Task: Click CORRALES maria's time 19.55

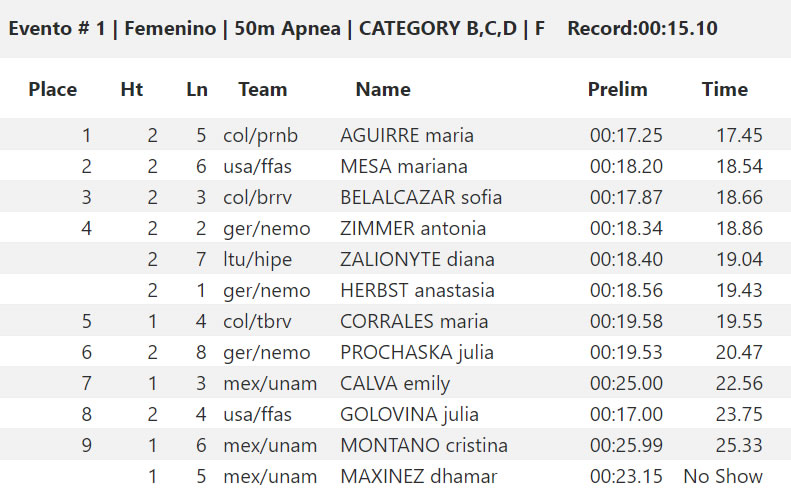Action: click(739, 321)
